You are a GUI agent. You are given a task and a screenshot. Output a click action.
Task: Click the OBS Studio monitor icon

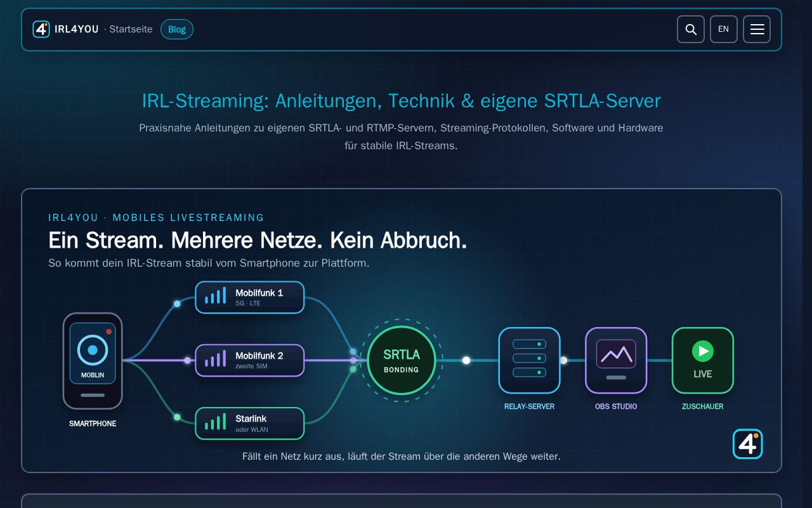pos(616,360)
